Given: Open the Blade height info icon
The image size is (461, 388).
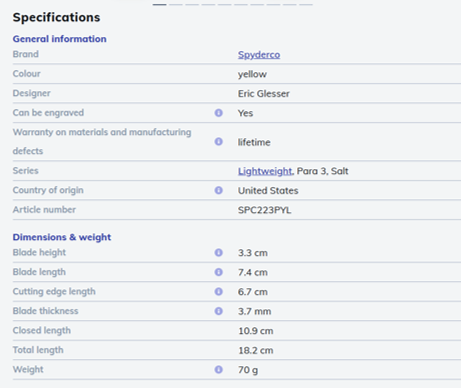Looking at the screenshot, I should (x=218, y=253).
